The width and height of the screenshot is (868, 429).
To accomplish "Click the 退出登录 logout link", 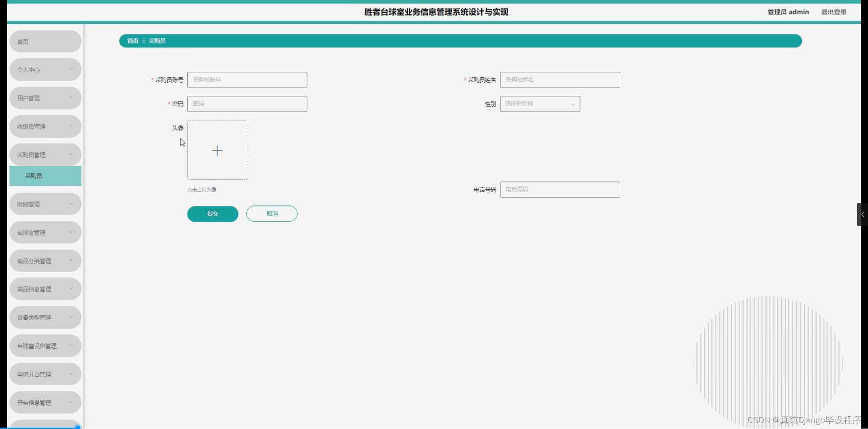I will [x=833, y=12].
